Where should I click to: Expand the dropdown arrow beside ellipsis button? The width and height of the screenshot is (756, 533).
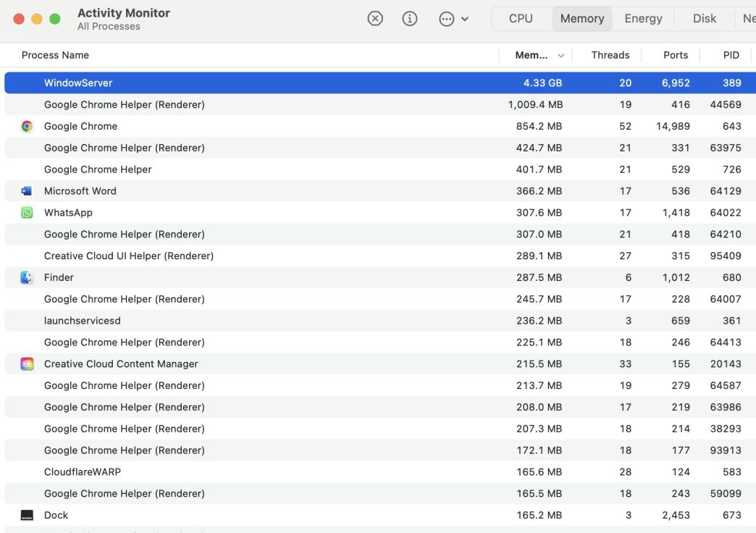pyautogui.click(x=465, y=20)
